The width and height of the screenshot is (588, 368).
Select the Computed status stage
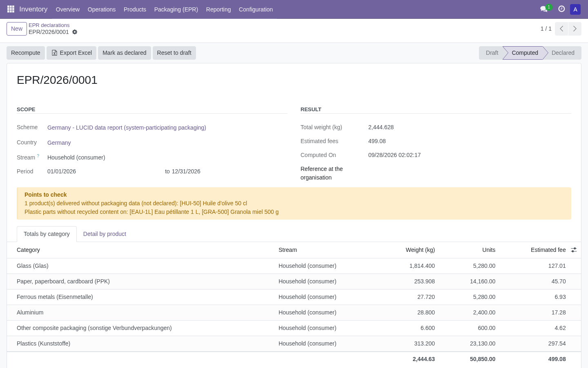(x=525, y=53)
